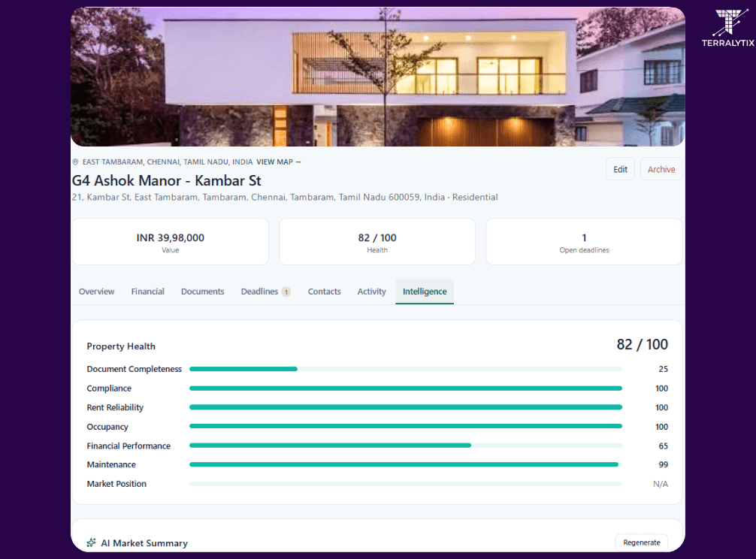Go to the Documents tab
Screen dimensions: 756x559
[202, 292]
